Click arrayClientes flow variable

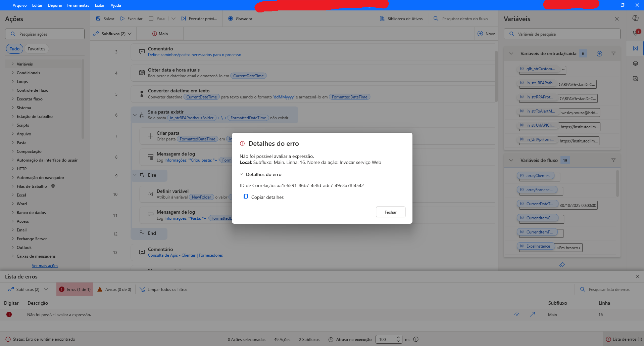[535, 176]
